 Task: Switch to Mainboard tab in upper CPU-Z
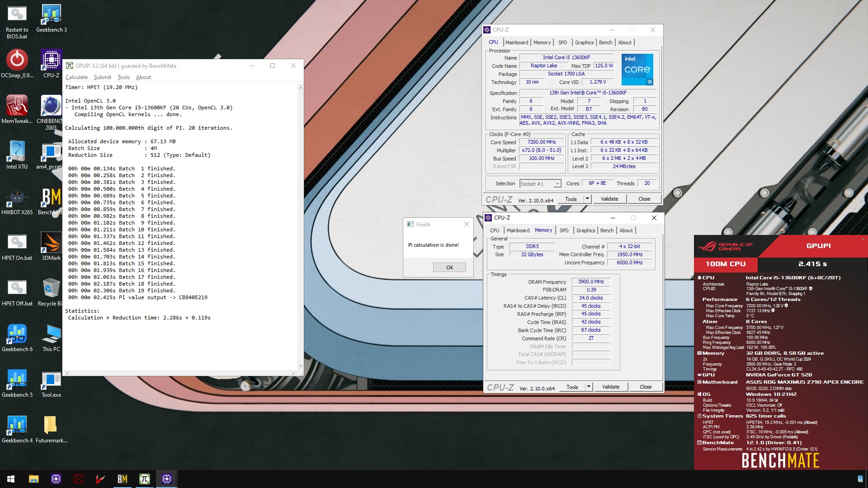click(x=516, y=42)
